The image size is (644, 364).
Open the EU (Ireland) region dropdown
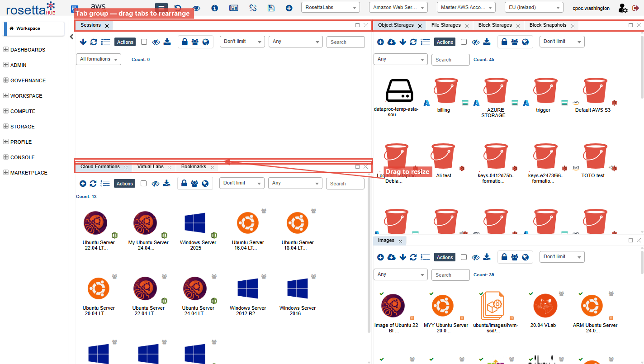(x=534, y=8)
